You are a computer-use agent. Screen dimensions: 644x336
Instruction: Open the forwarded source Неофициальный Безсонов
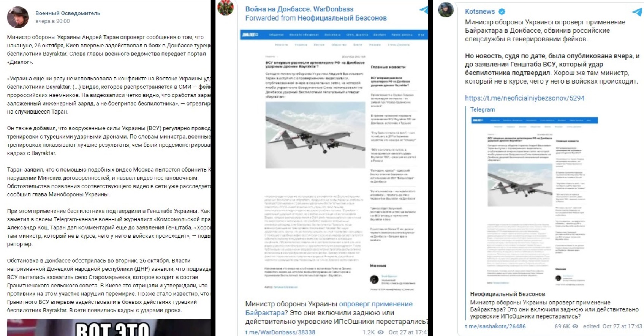pyautogui.click(x=342, y=18)
